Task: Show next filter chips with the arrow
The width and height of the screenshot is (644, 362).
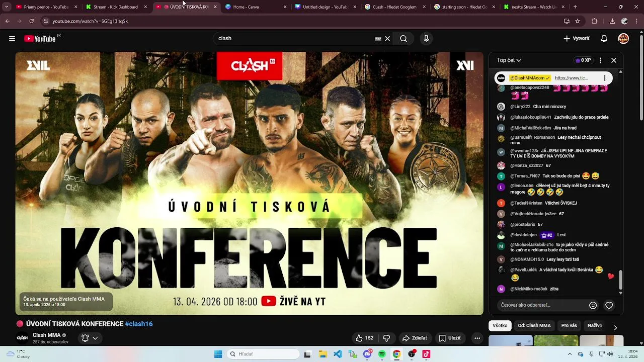Action: pyautogui.click(x=615, y=327)
